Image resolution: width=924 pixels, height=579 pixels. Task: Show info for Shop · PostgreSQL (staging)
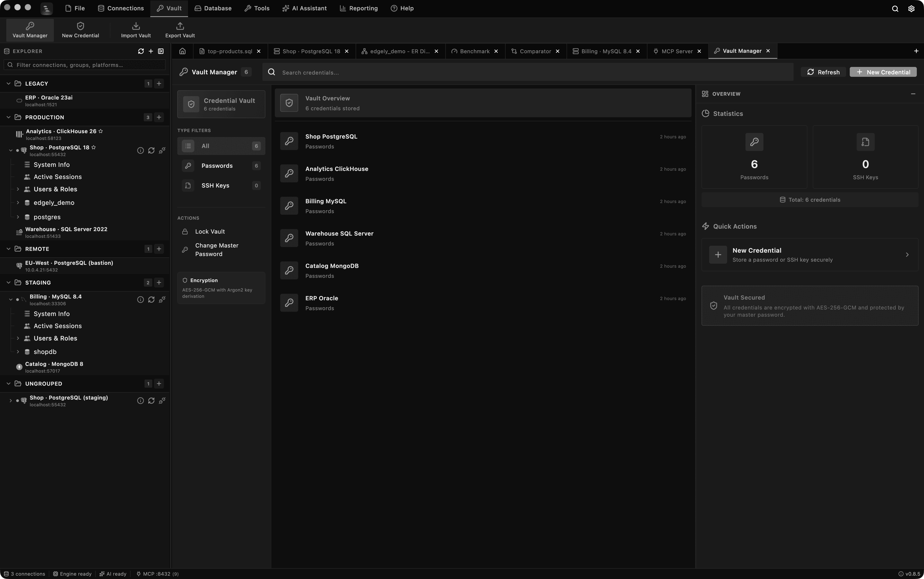click(141, 400)
